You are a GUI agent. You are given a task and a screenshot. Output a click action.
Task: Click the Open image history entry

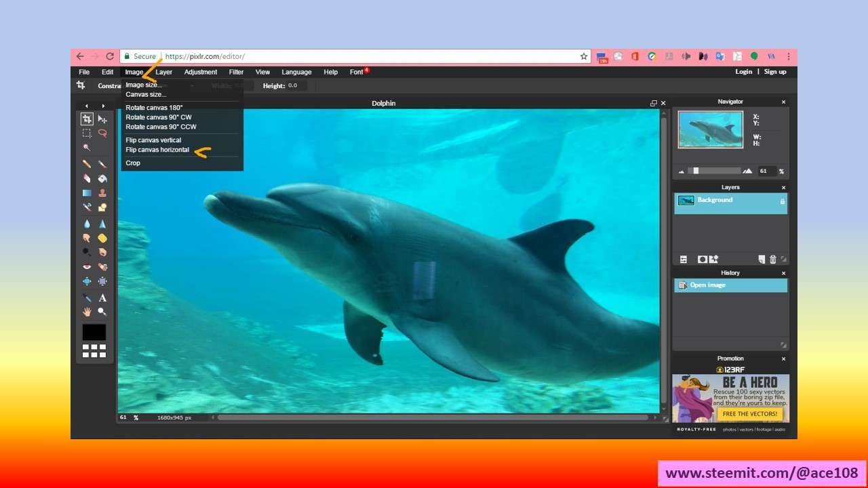point(730,285)
